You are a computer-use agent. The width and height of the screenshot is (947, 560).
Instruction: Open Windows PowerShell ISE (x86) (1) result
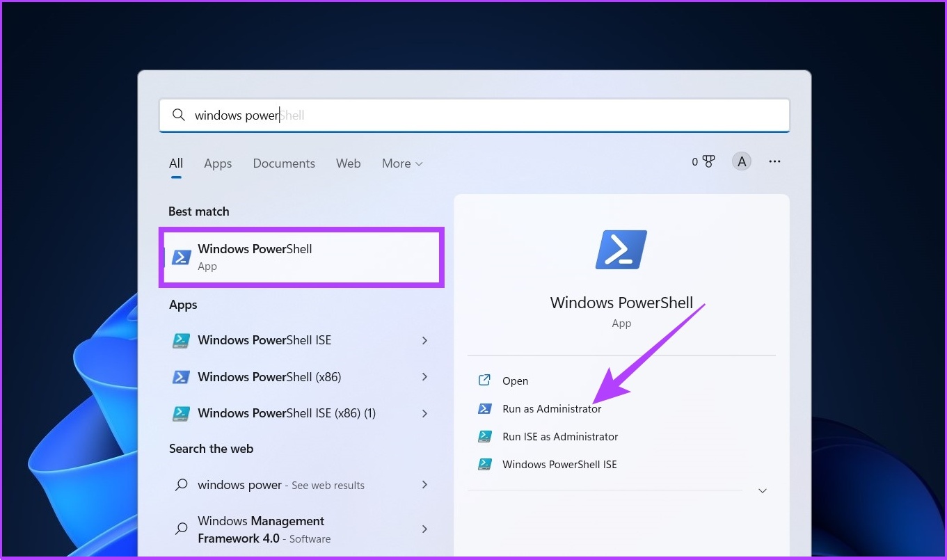coord(301,413)
